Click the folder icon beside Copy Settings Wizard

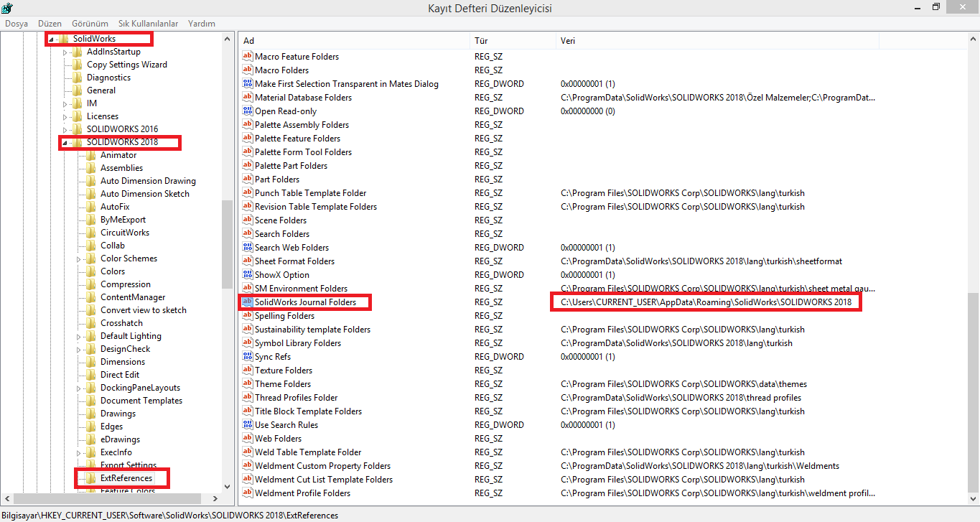pos(78,65)
